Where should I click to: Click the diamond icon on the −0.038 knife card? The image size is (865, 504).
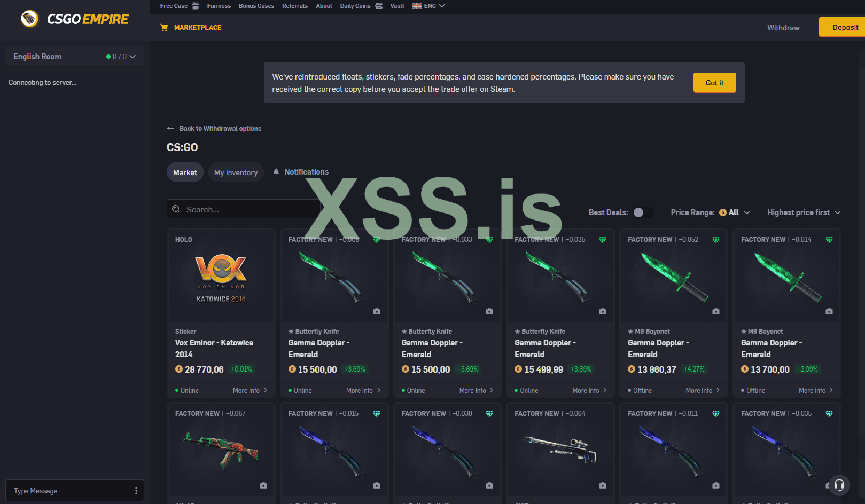pos(489,414)
